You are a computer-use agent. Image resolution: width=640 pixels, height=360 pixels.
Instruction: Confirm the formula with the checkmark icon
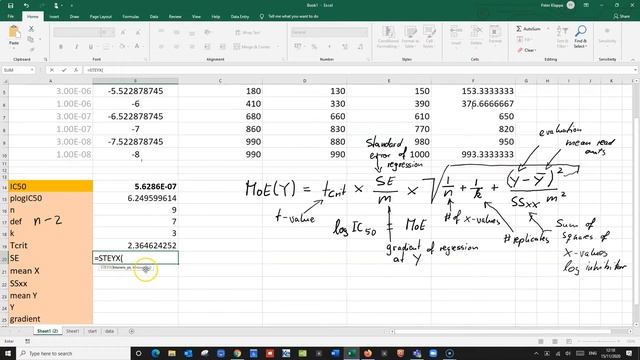tap(64, 70)
